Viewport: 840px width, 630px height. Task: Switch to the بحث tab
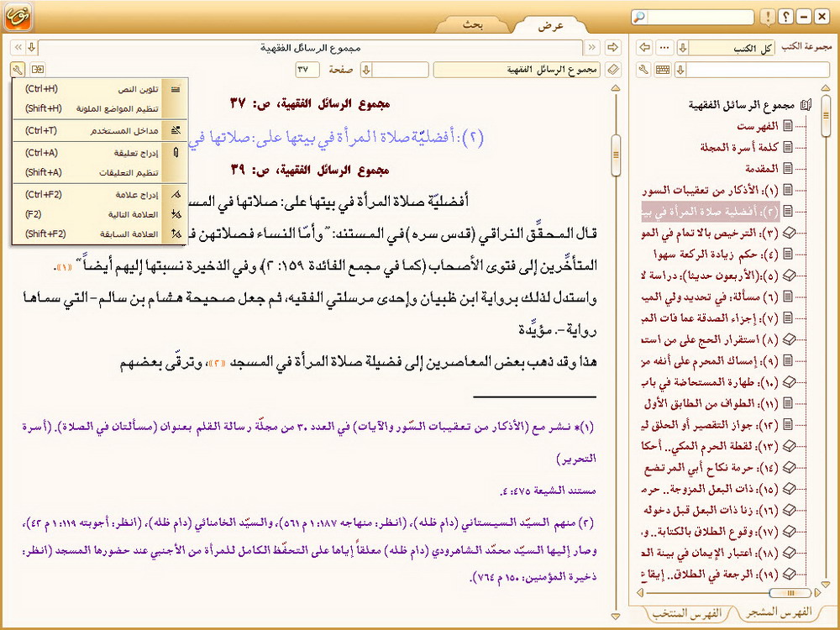pyautogui.click(x=472, y=24)
